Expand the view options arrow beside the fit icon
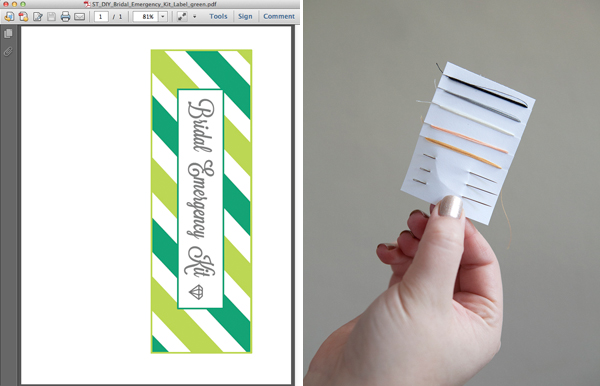This screenshot has width=600, height=386. point(194,16)
